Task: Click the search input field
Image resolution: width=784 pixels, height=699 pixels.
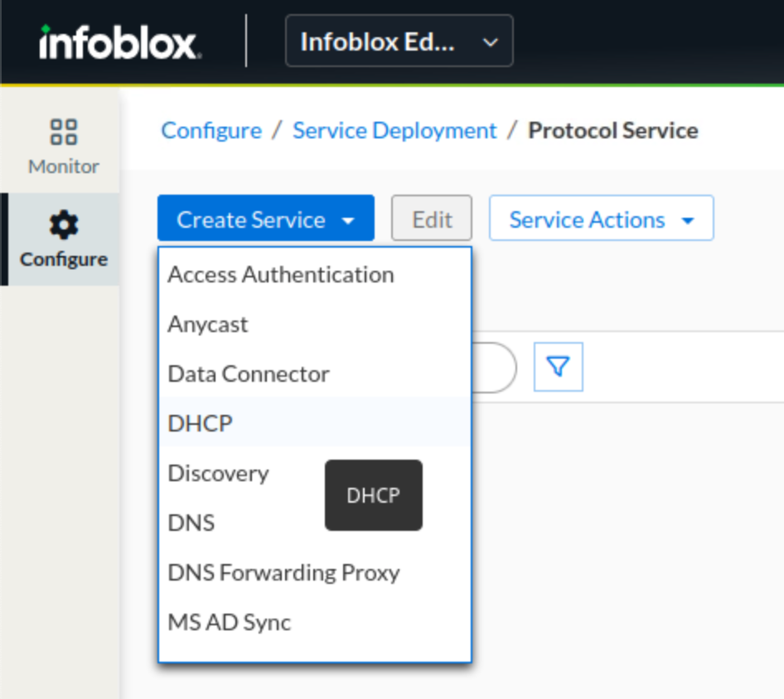Action: coord(497,367)
